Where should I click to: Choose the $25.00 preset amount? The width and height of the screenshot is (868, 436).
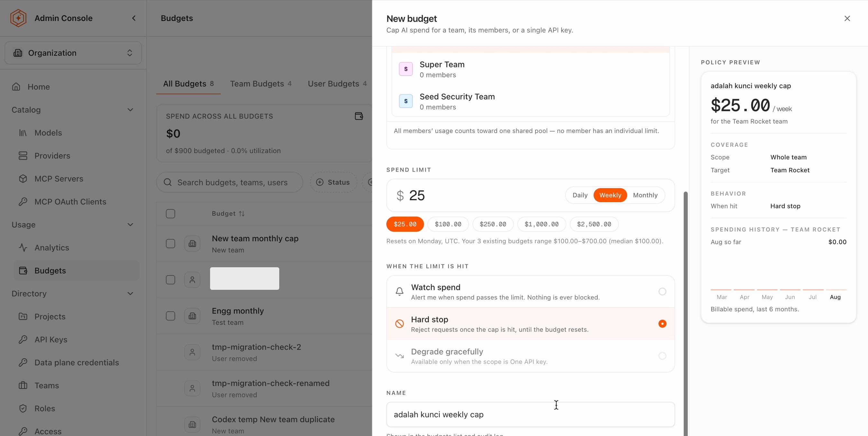pyautogui.click(x=405, y=224)
